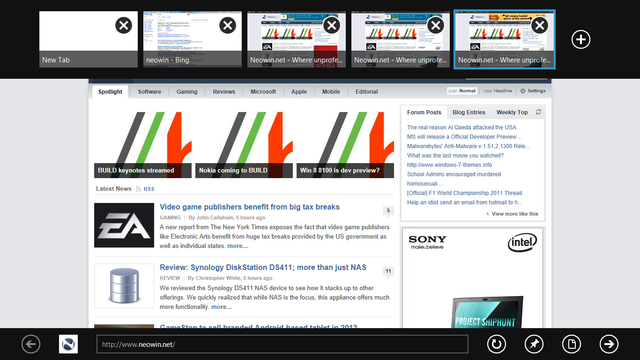Image resolution: width=640 pixels, height=360 pixels.
Task: Open a new tab with plus icon
Action: pos(580,40)
